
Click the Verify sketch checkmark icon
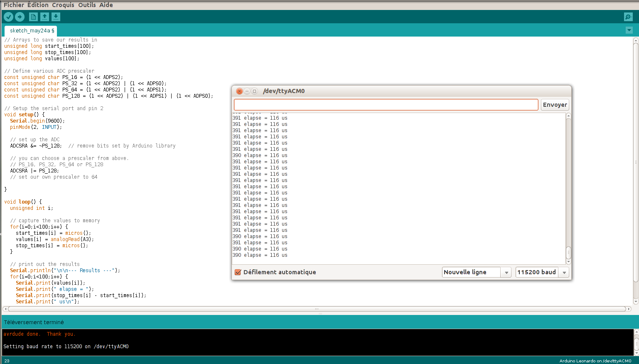tap(8, 17)
